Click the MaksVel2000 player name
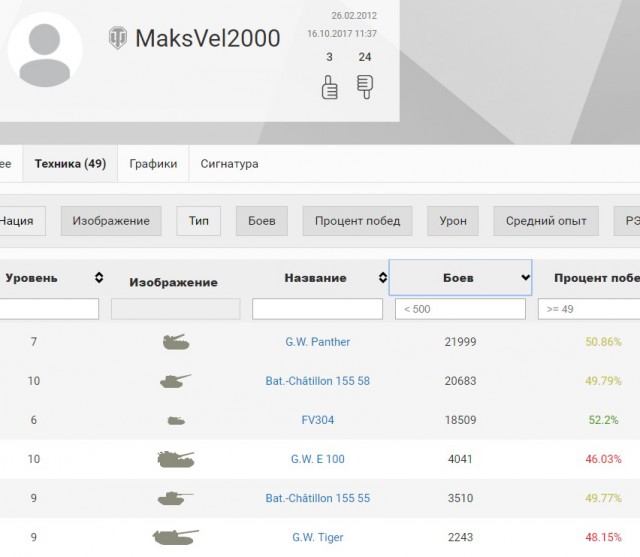Screen dimensions: 640x557 (x=208, y=38)
